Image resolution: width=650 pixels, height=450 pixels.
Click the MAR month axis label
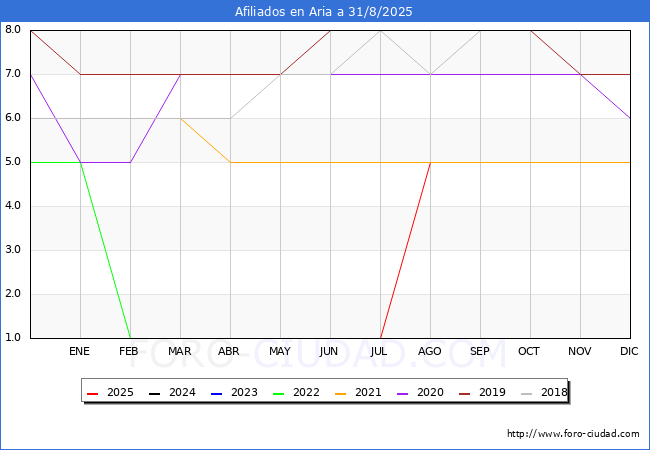point(179,351)
